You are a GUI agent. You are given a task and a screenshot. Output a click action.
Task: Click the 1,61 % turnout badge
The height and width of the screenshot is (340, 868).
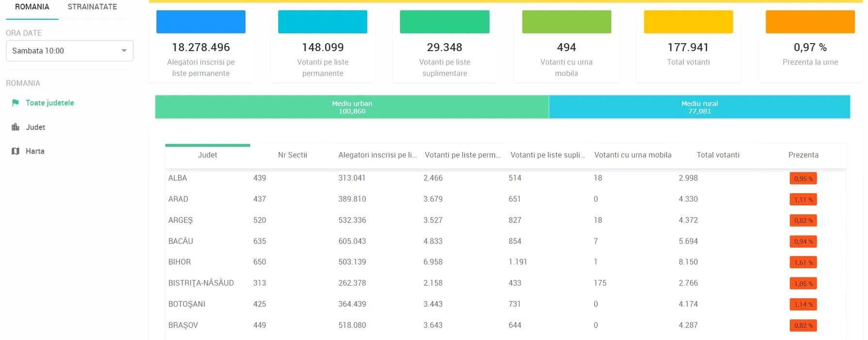(803, 262)
